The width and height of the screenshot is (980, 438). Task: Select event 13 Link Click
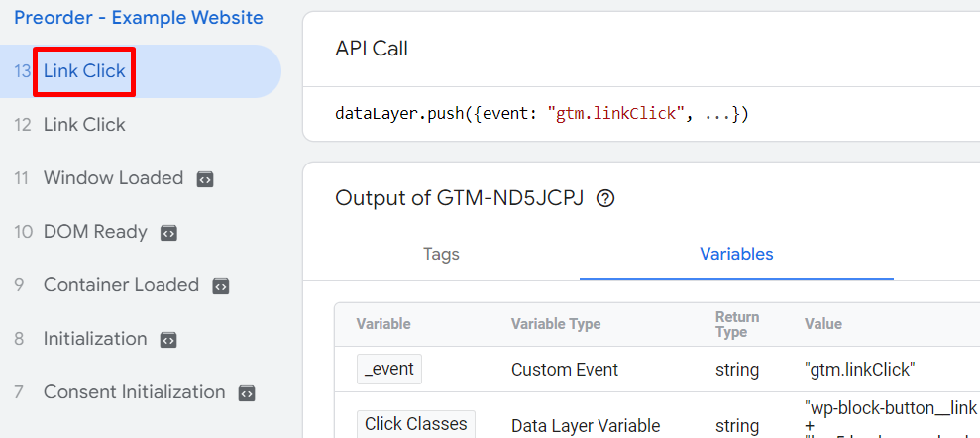[x=84, y=71]
